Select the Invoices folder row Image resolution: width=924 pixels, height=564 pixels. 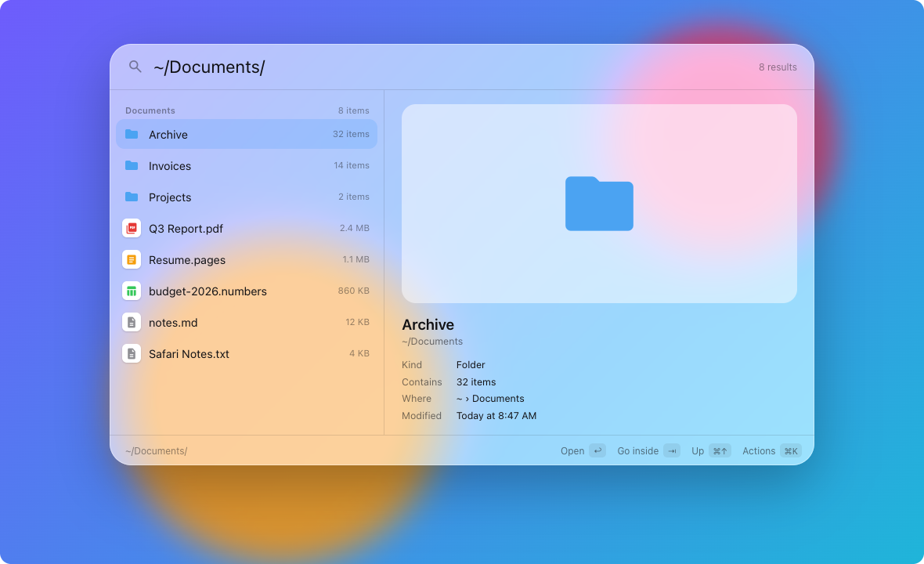247,165
